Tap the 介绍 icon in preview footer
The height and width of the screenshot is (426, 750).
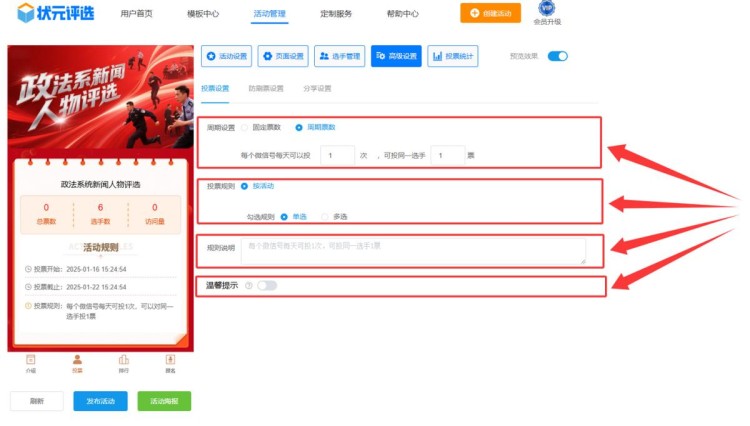tap(30, 361)
